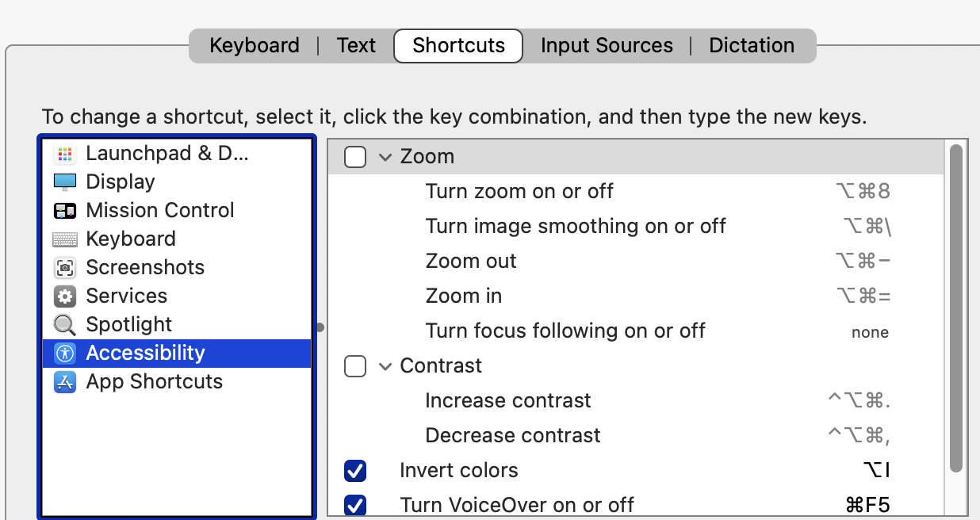Select the Turn focus following shortcut row
Screen dimensions: 980x520
coord(565,331)
